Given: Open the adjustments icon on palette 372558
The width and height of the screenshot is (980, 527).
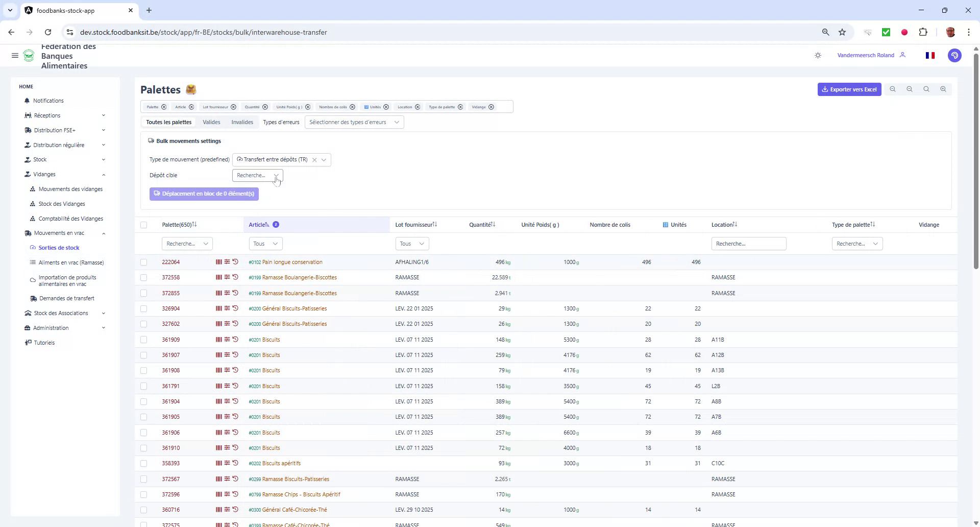Looking at the screenshot, I should point(227,277).
